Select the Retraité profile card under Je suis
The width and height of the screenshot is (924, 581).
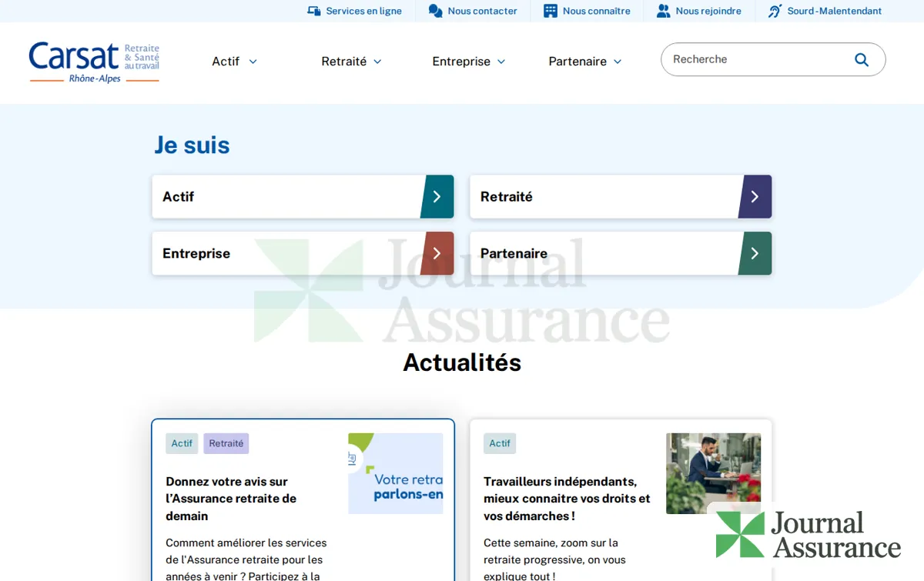click(621, 197)
